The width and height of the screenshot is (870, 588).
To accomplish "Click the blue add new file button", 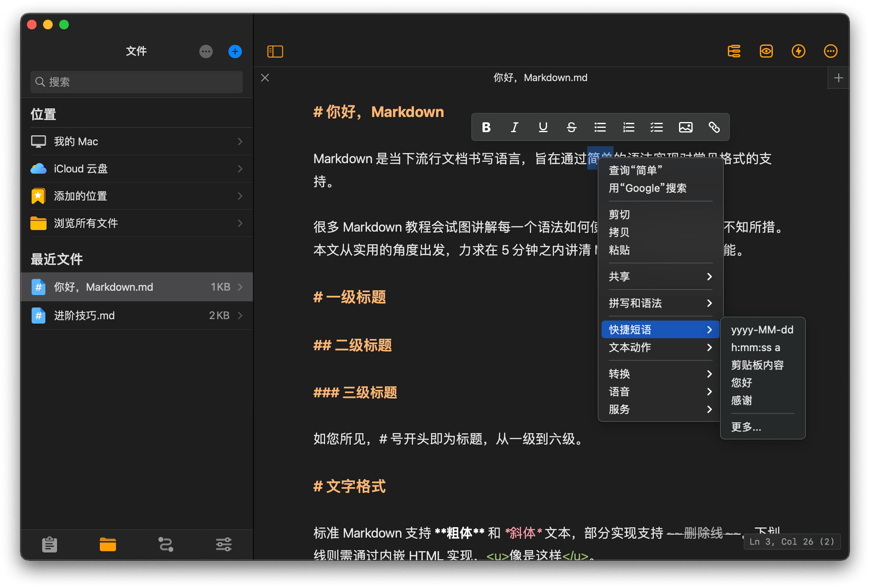I will click(x=235, y=51).
